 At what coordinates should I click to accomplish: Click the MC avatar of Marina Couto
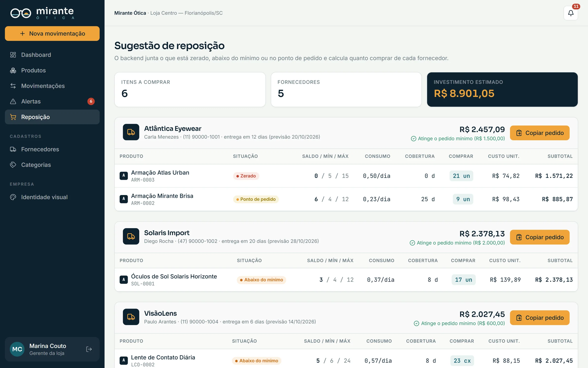pos(17,349)
